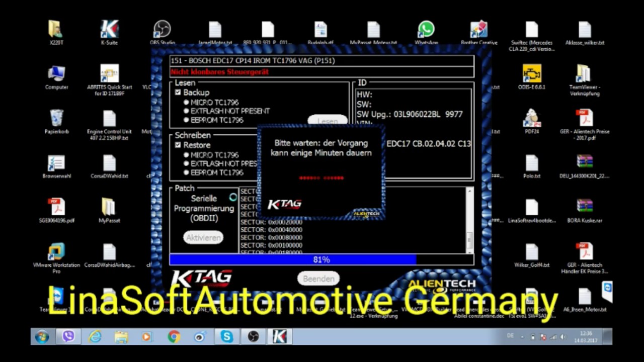This screenshot has height=362, width=644.
Task: Click the DE language indicator in tray
Action: 510,336
